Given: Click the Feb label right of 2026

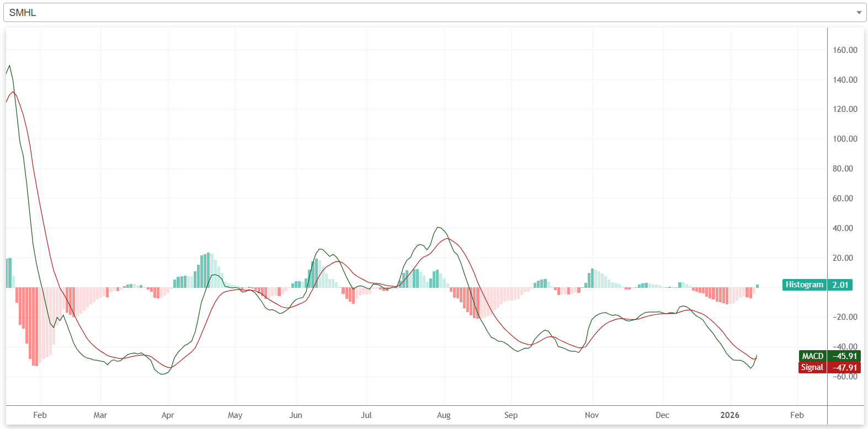Looking at the screenshot, I should [797, 415].
